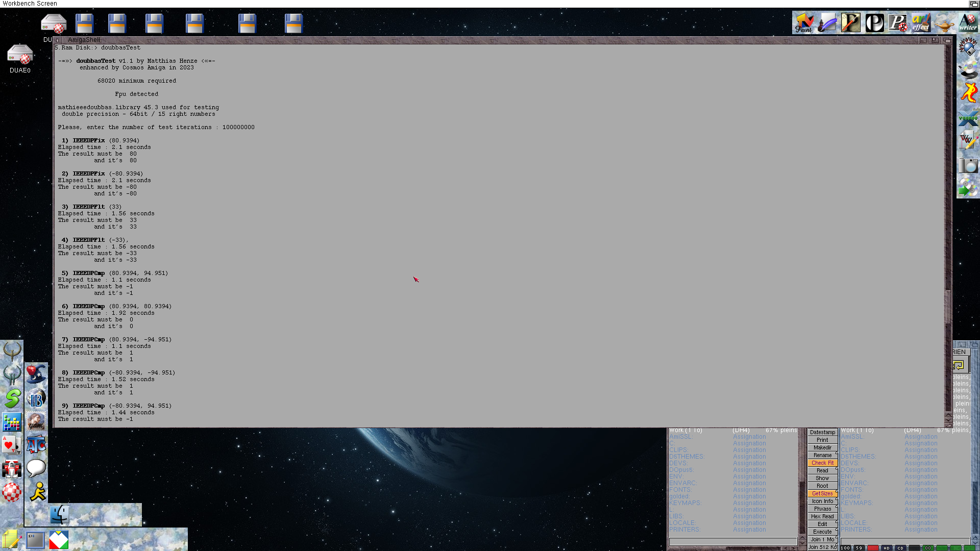Start the AmigaWriter icon
The image size is (980, 551).
(968, 23)
